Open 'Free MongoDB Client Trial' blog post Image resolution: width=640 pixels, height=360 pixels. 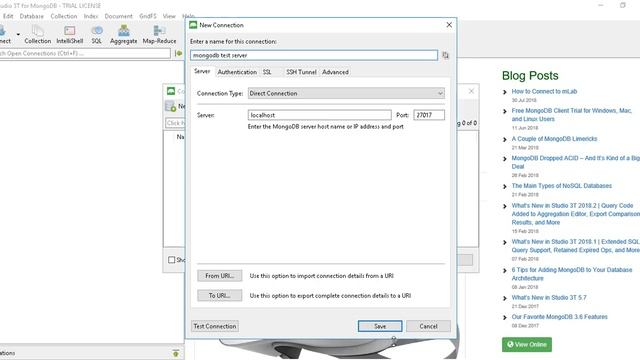tap(572, 115)
